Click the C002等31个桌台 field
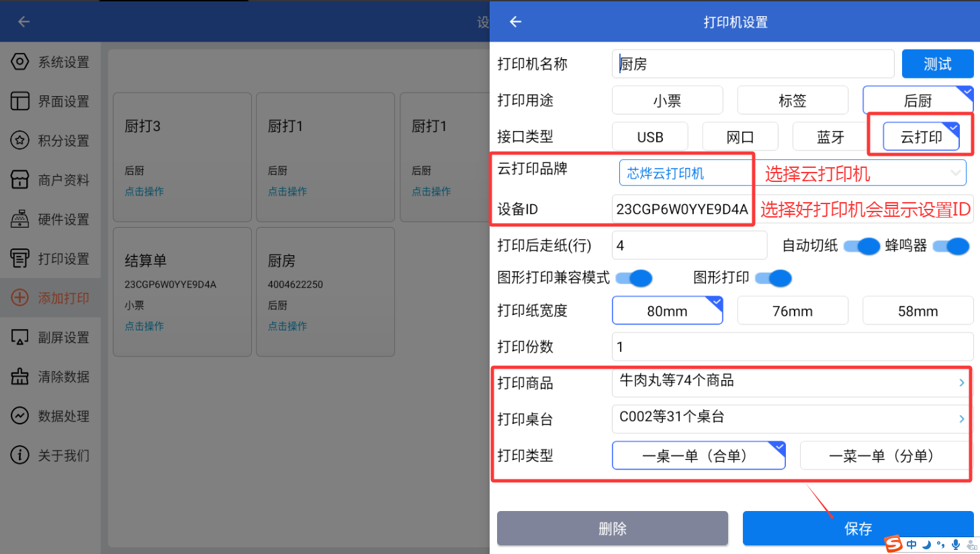Image resolution: width=980 pixels, height=554 pixels. click(793, 418)
